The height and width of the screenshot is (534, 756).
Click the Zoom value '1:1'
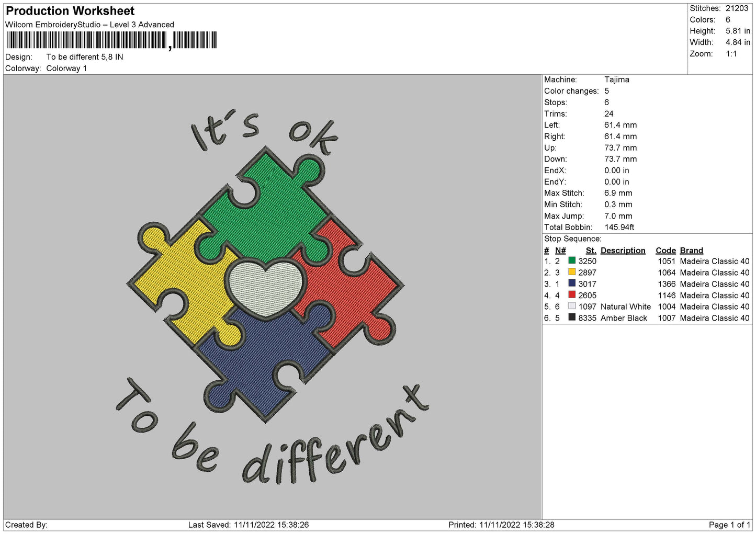(731, 54)
